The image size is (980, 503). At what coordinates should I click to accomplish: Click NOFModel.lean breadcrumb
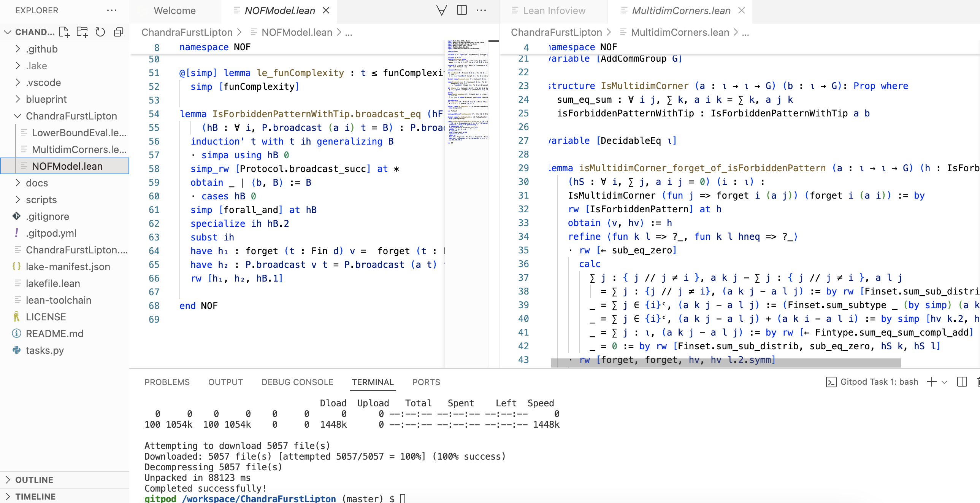(x=297, y=32)
